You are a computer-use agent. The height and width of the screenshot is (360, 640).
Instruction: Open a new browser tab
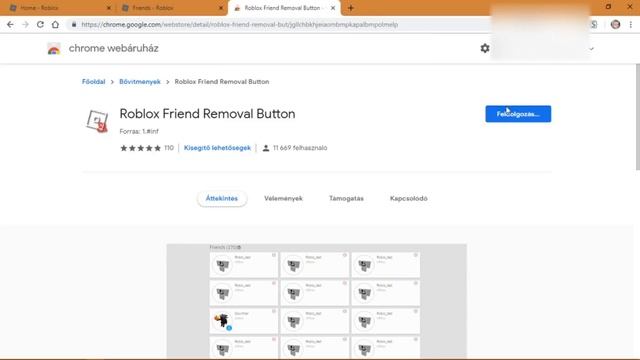pos(351,8)
